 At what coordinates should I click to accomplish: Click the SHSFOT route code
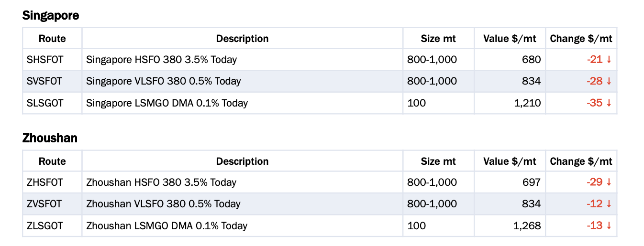[45, 60]
